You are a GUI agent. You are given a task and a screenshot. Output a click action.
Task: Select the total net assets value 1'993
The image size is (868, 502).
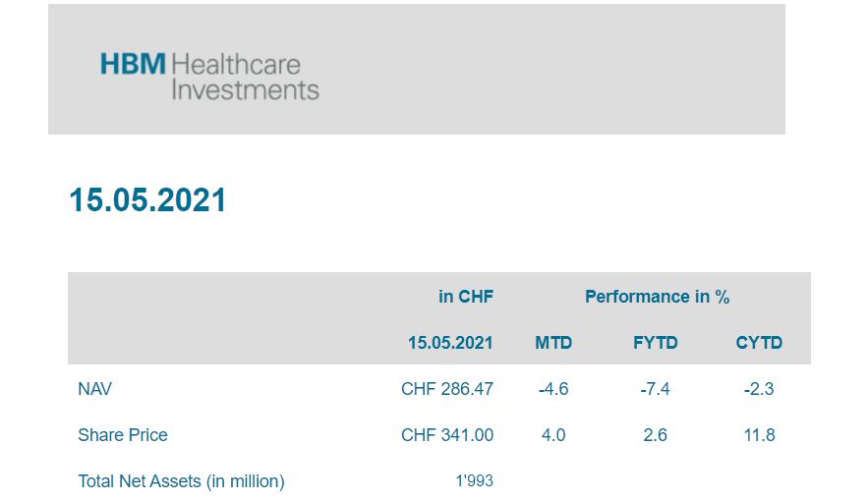point(472,481)
